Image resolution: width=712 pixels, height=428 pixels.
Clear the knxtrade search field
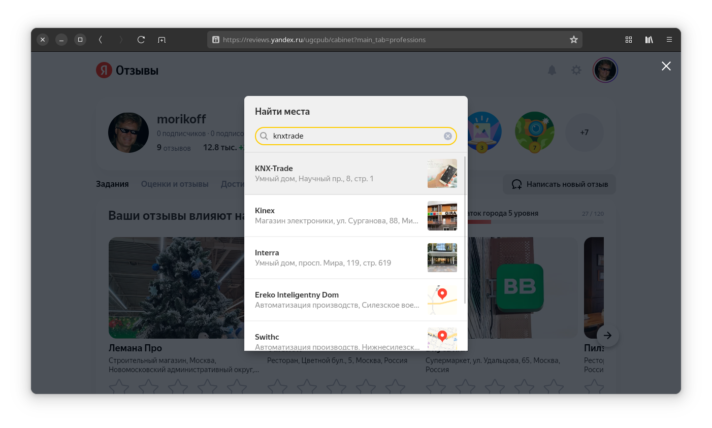click(x=447, y=136)
